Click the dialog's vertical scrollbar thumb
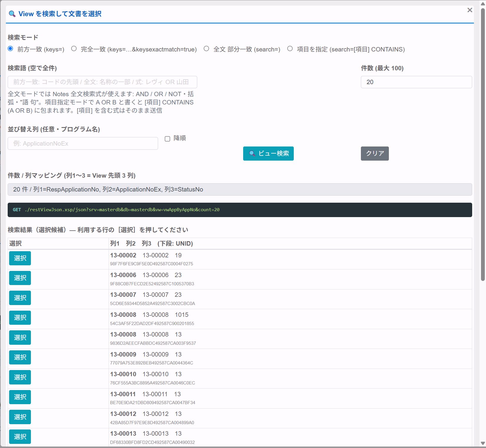486x448 pixels. 483,144
